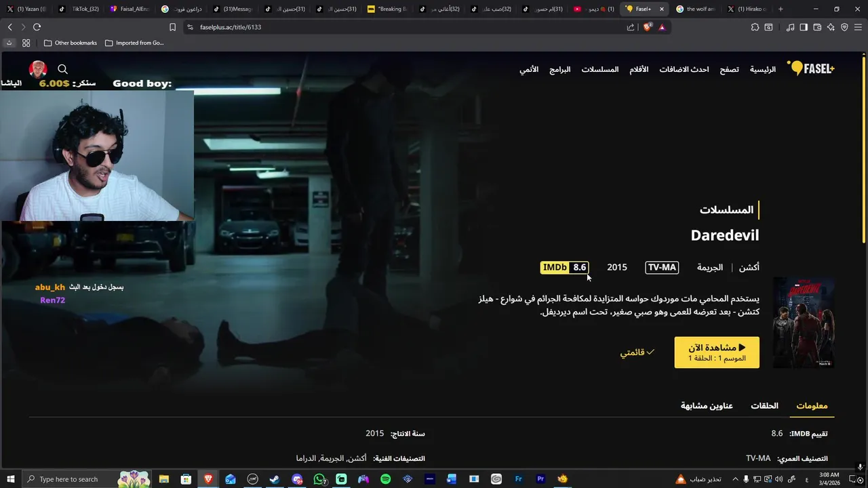
Task: Open Spotify from the taskbar
Action: pyautogui.click(x=385, y=479)
